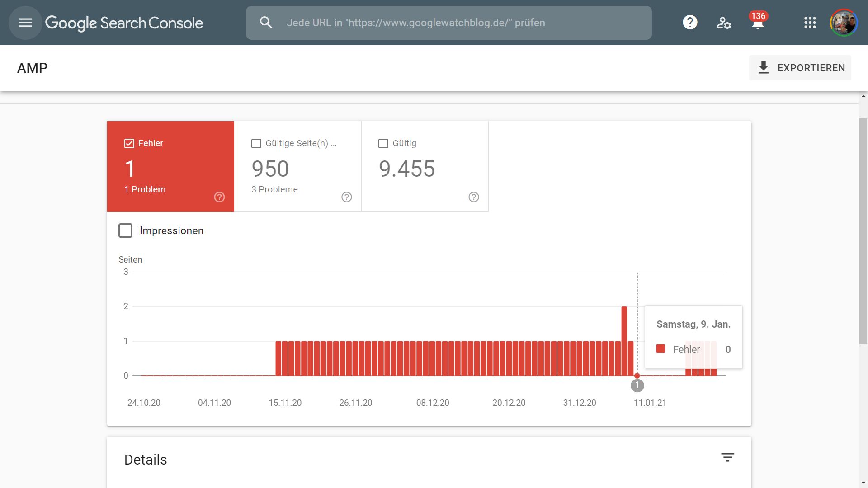Screen dimensions: 868x488
Task: Click the page scroll down arrow
Action: (x=863, y=483)
